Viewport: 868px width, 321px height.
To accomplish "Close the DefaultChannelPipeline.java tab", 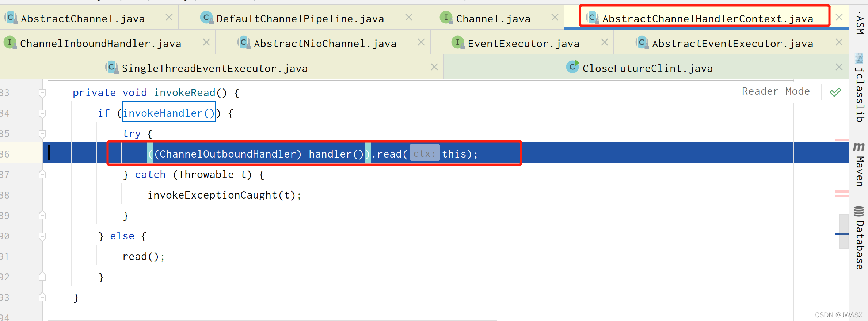I will 409,17.
